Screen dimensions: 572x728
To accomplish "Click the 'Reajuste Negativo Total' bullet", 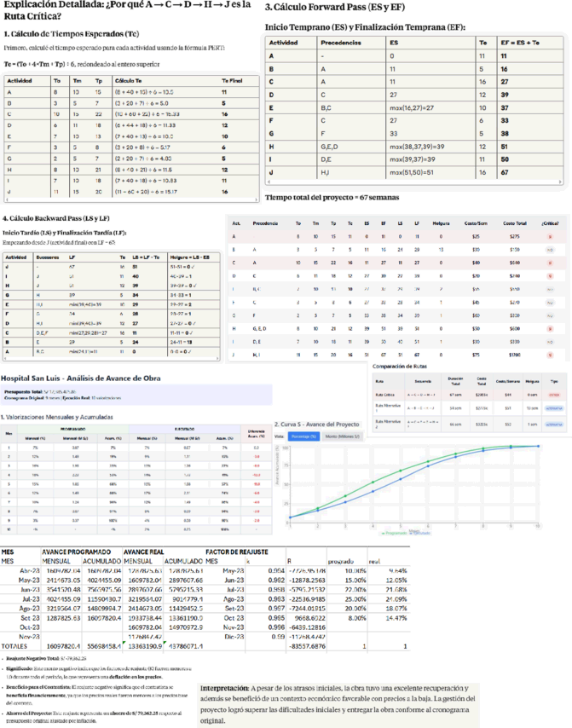I will pyautogui.click(x=46, y=658).
